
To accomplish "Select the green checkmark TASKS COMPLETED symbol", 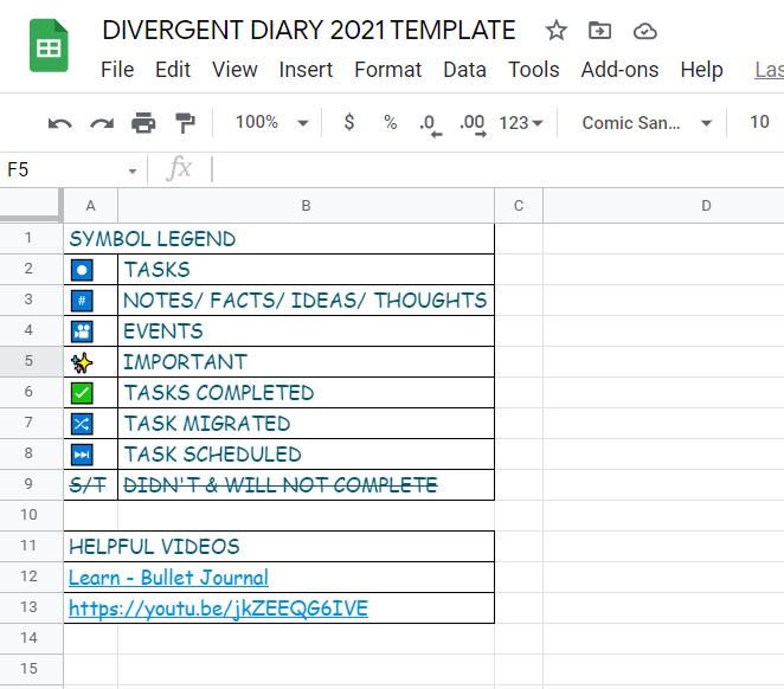I will point(91,393).
